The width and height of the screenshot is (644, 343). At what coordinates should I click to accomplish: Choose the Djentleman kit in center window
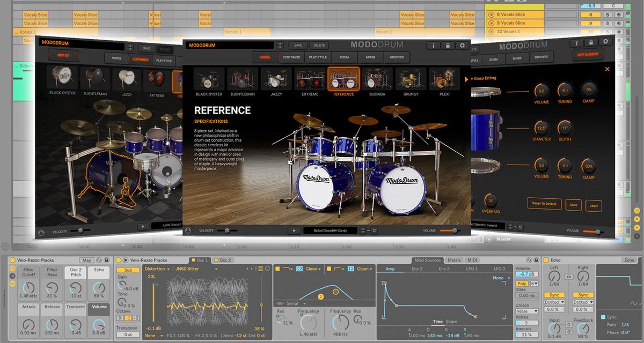(243, 81)
